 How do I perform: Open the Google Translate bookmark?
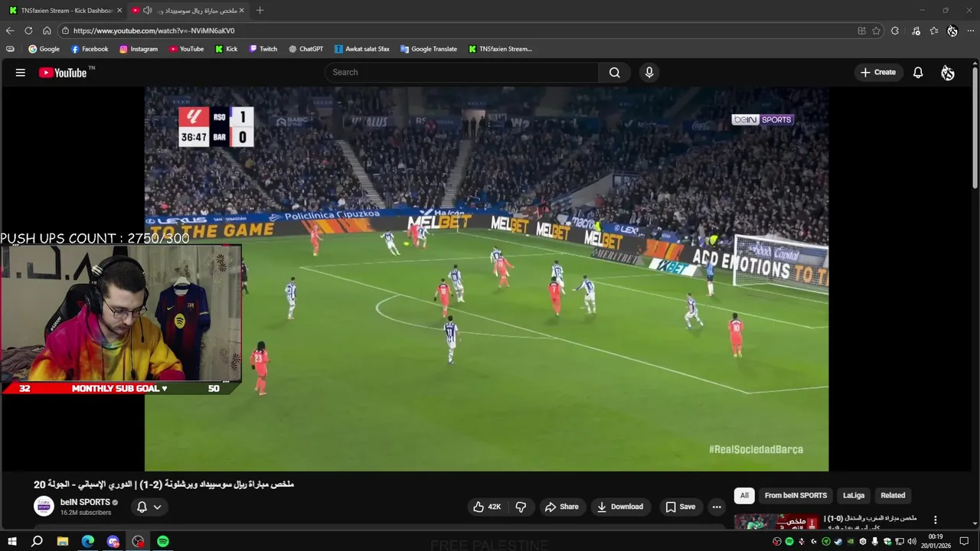(429, 49)
